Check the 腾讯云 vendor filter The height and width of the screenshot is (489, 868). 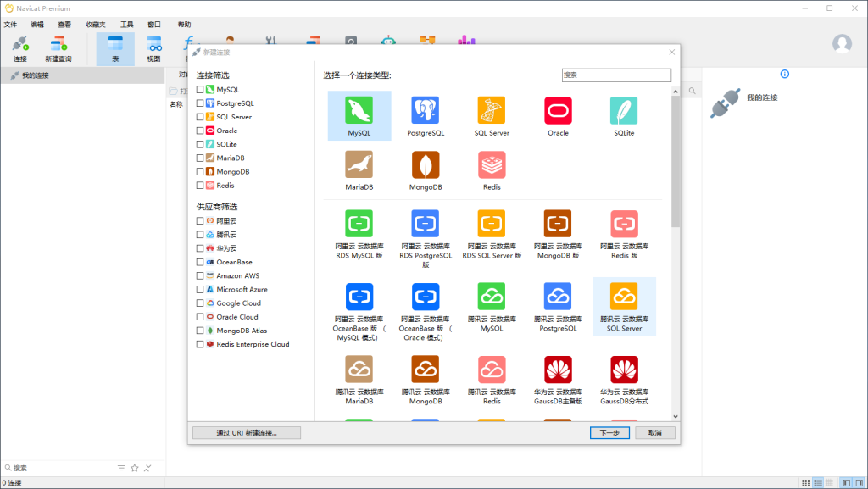[x=201, y=234]
